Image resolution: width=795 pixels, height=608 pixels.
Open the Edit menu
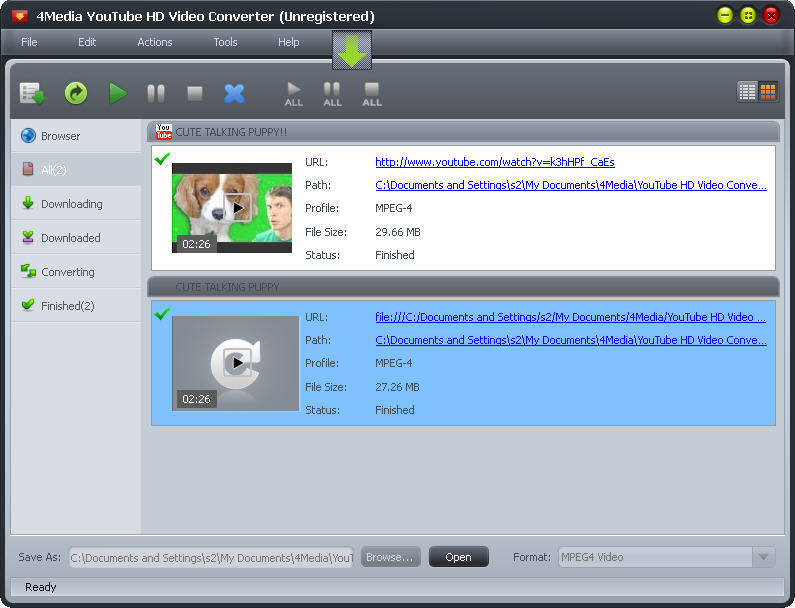click(x=87, y=42)
